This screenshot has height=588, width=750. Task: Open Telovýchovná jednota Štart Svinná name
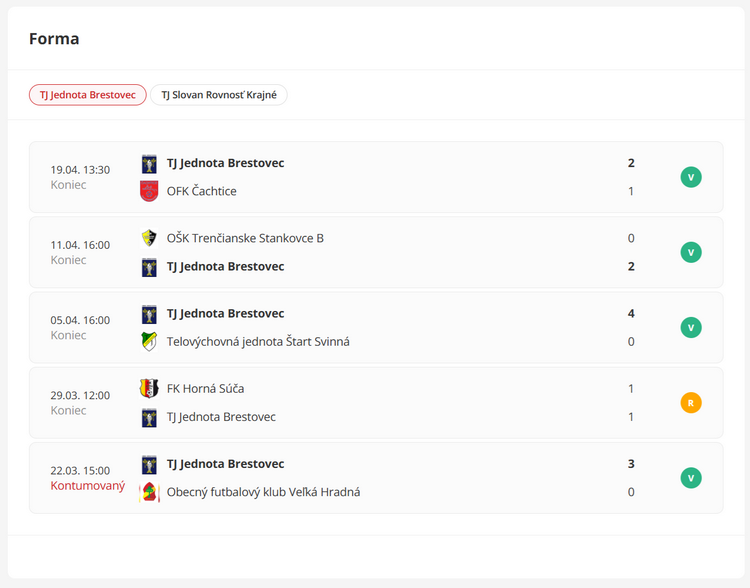pos(258,342)
